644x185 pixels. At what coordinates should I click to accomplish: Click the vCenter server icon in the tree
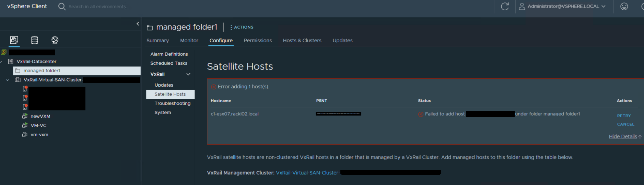pos(4,52)
